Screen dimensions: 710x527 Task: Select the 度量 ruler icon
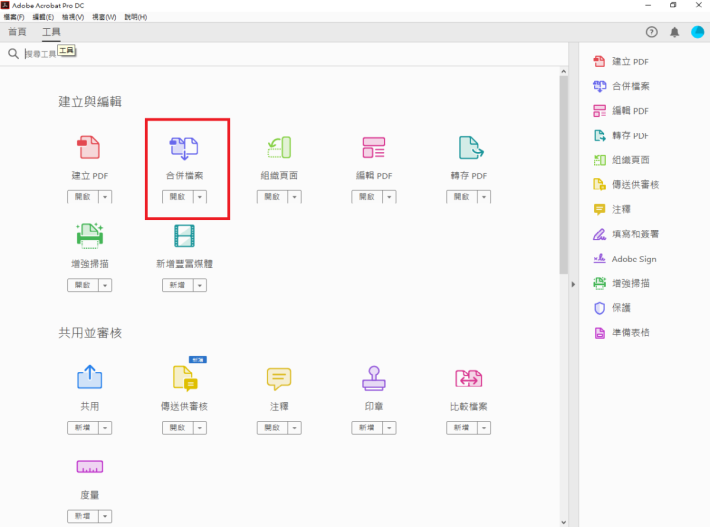[90, 466]
